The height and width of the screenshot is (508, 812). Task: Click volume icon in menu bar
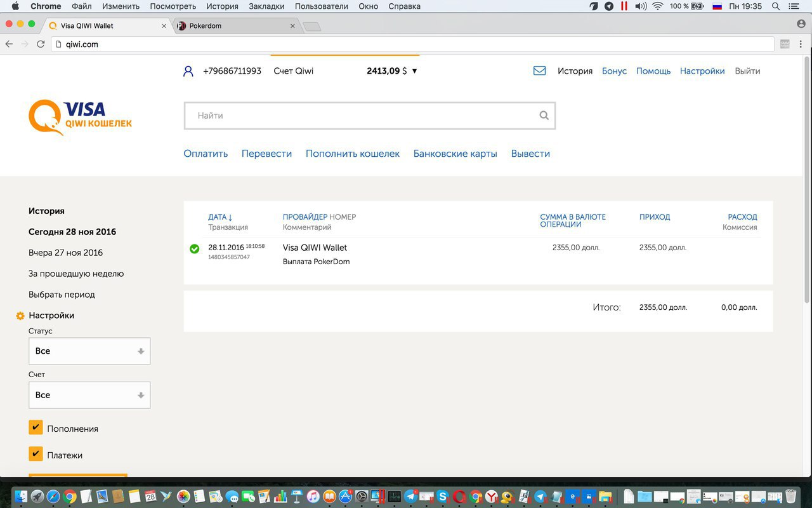click(x=641, y=6)
